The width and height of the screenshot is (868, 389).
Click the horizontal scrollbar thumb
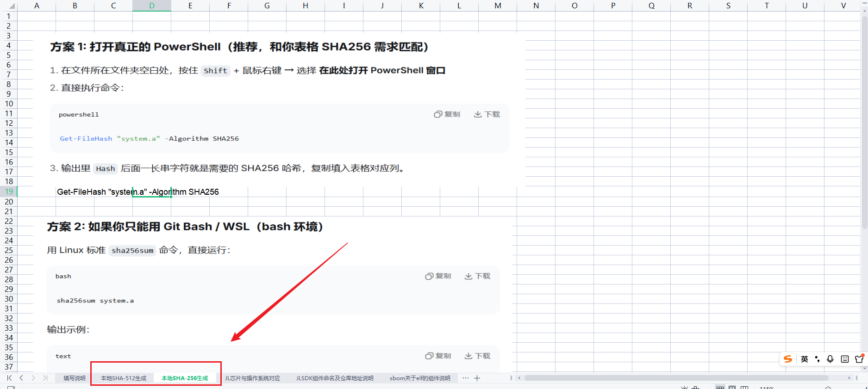(676, 378)
